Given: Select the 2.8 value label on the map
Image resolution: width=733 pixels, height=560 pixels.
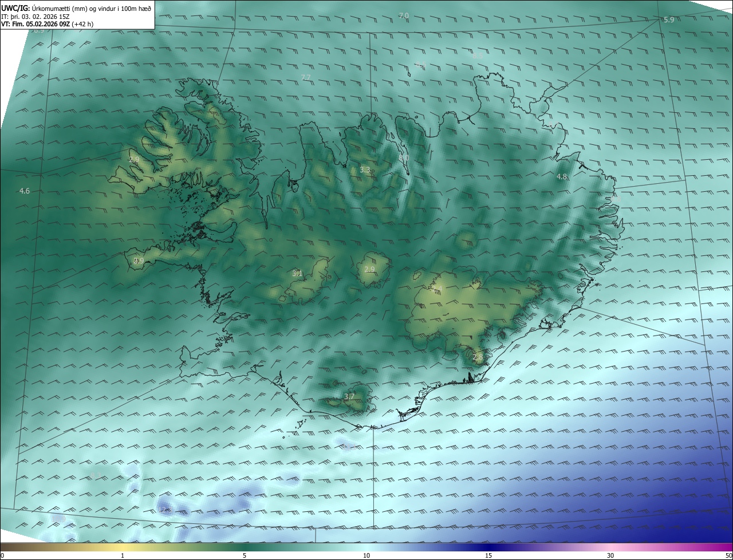Looking at the screenshot, I should pos(478,357).
